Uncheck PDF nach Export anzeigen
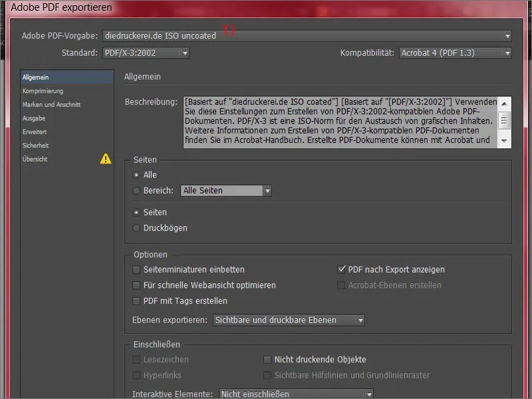The height and width of the screenshot is (399, 532). click(x=341, y=270)
